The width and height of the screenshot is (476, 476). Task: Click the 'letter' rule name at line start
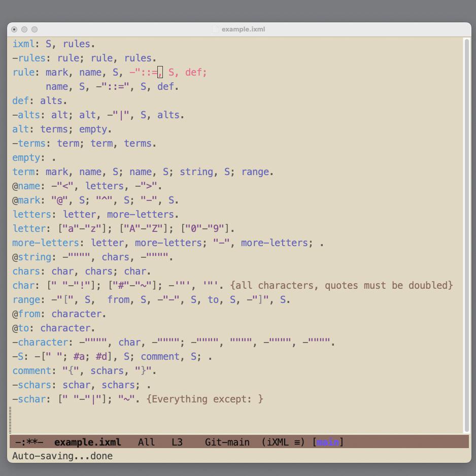pos(29,228)
